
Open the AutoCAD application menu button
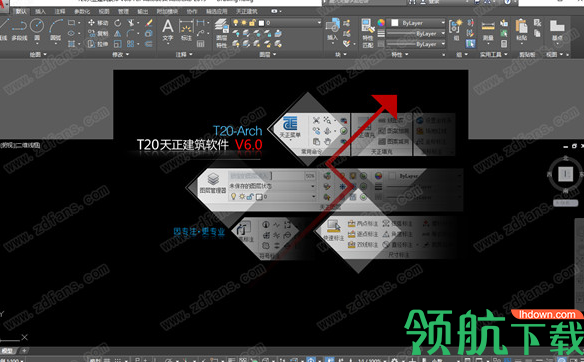pos(3,7)
